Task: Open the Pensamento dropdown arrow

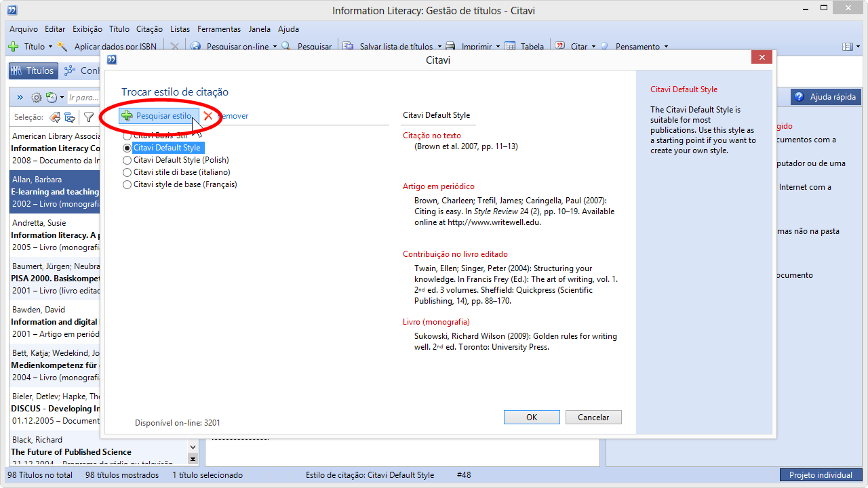Action: pos(666,47)
